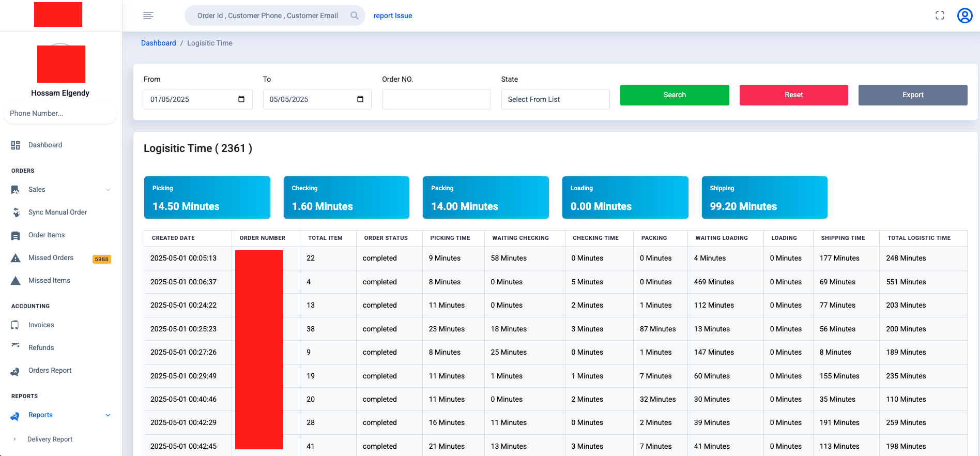Click the Missed Orders warning icon
The width and height of the screenshot is (980, 456).
(x=16, y=258)
